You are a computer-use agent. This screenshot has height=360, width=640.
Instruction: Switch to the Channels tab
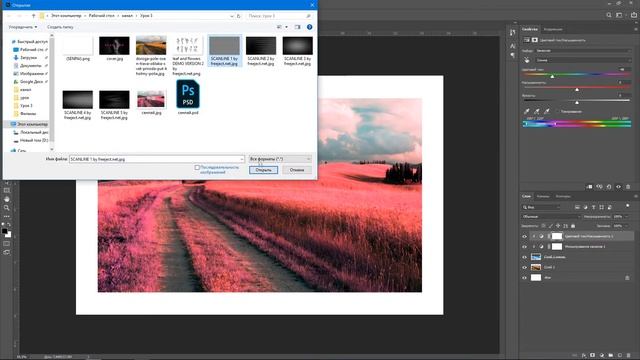coord(543,196)
